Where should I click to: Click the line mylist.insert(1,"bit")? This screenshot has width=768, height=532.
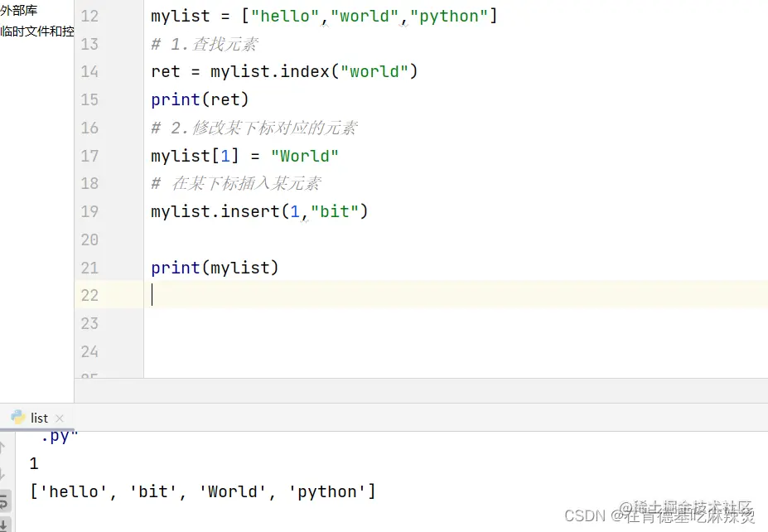[259, 211]
